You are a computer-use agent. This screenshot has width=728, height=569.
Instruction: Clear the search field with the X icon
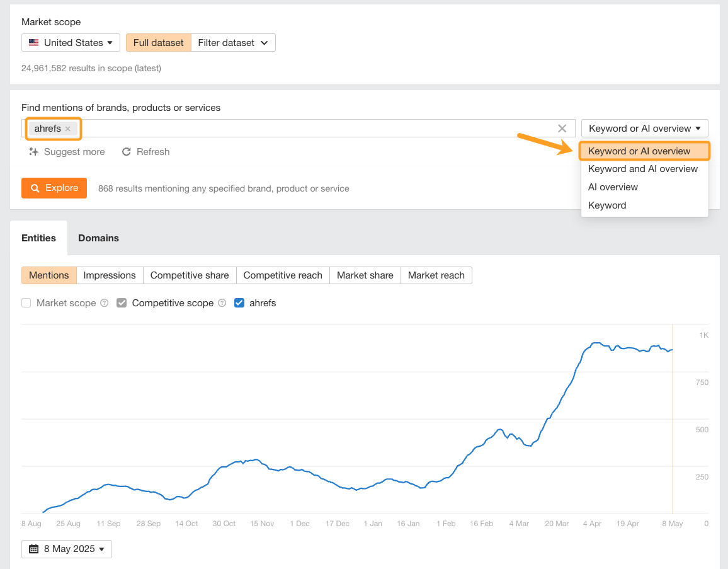click(562, 128)
